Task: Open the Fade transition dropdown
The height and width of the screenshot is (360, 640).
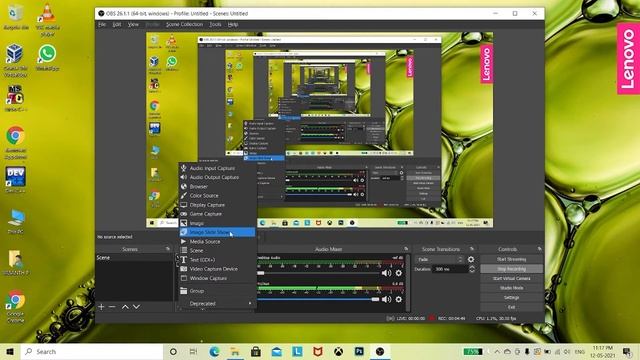Action: click(x=440, y=260)
